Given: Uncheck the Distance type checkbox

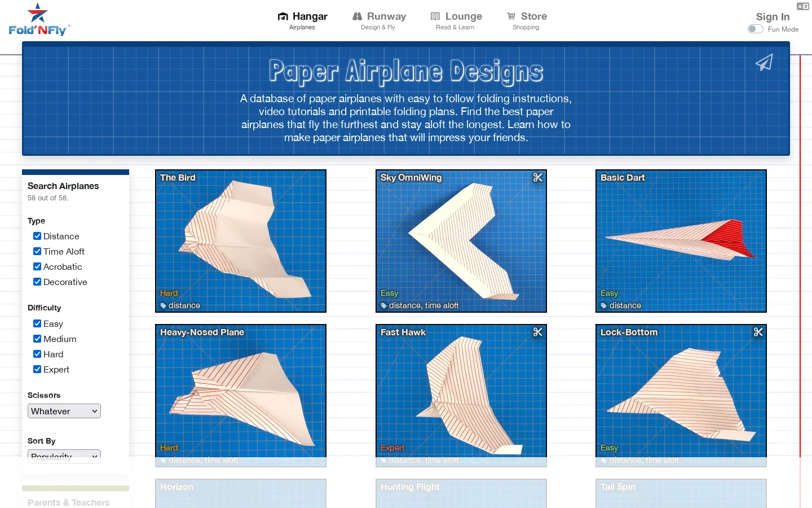Looking at the screenshot, I should click(37, 236).
